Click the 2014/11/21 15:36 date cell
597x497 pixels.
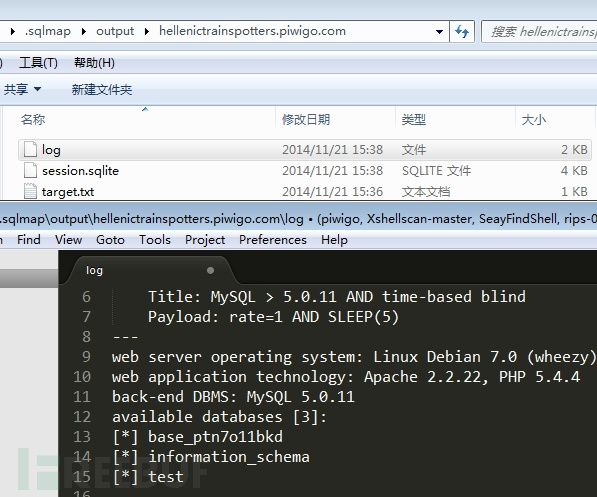[x=332, y=192]
